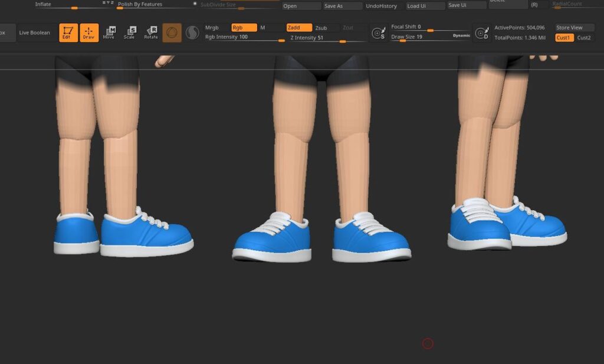Click the brush S icon near Focal Shift
This screenshot has height=364, width=604.
tap(379, 33)
